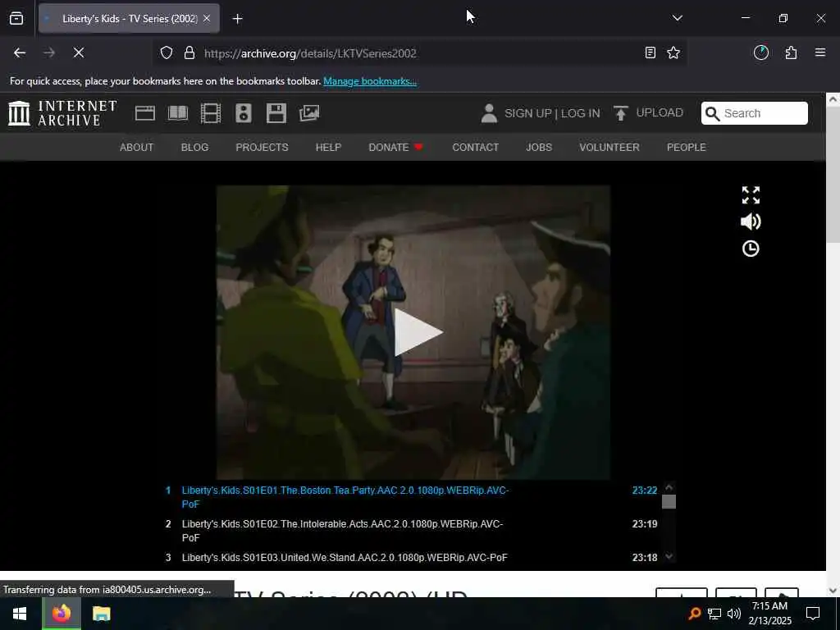Open the Web (Wayback) media icon
This screenshot has width=840, height=630.
(x=144, y=113)
